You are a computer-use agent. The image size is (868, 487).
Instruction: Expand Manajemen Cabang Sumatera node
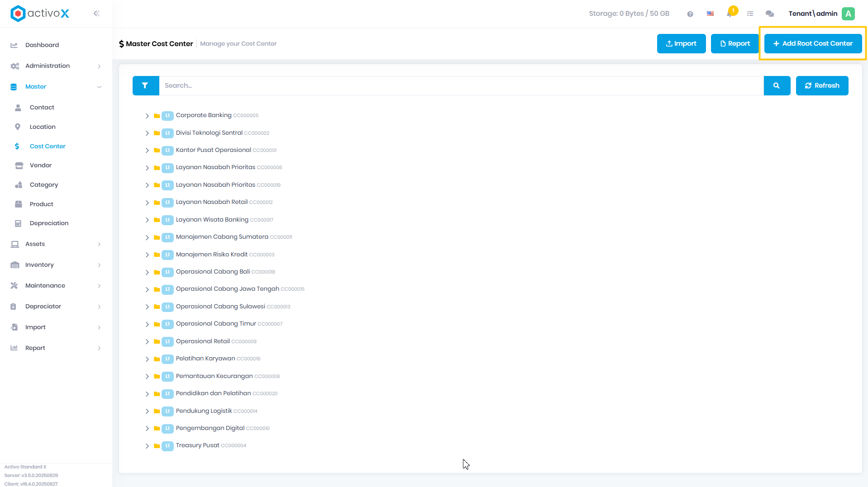click(x=147, y=237)
